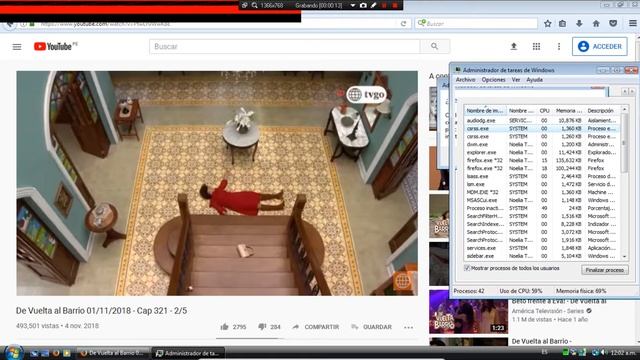Click the recorder zoom magnifier icon
Image resolution: width=640 pixels, height=360 pixels.
pyautogui.click(x=254, y=5)
